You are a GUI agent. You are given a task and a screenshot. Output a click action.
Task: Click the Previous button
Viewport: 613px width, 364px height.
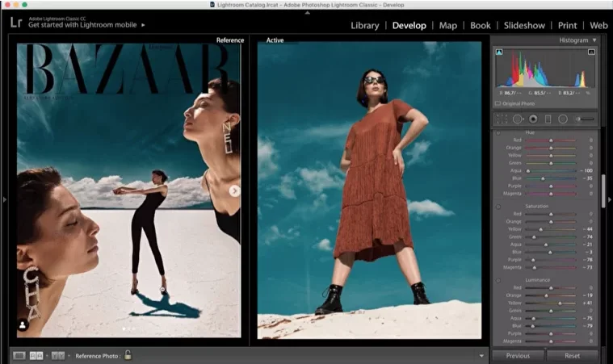click(x=518, y=355)
